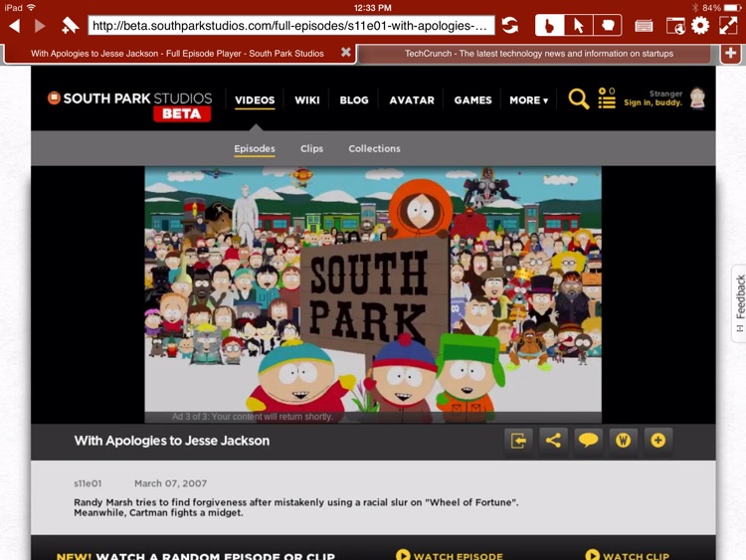The height and width of the screenshot is (560, 746).
Task: Enter full screen mode
Action: pos(728,25)
